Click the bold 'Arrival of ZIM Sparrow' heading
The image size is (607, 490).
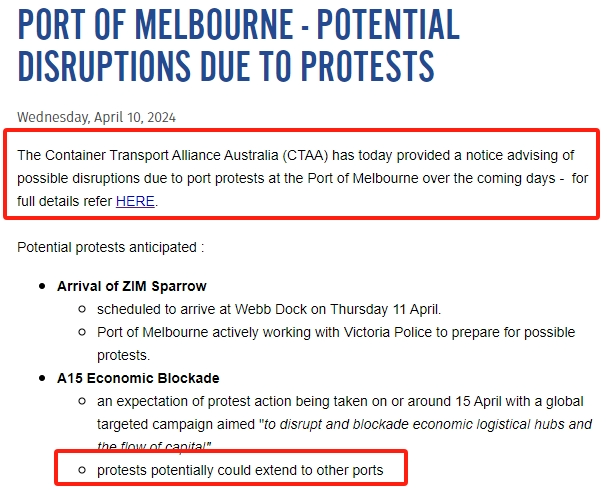[x=132, y=286]
